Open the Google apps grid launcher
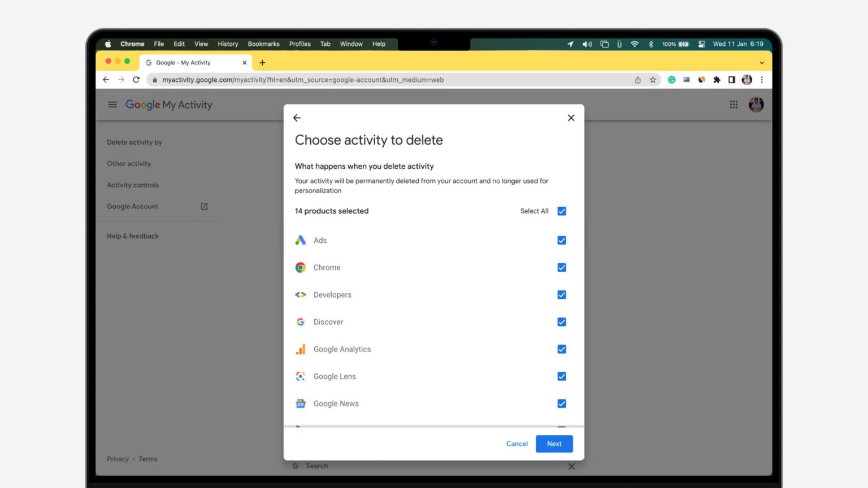 tap(734, 104)
